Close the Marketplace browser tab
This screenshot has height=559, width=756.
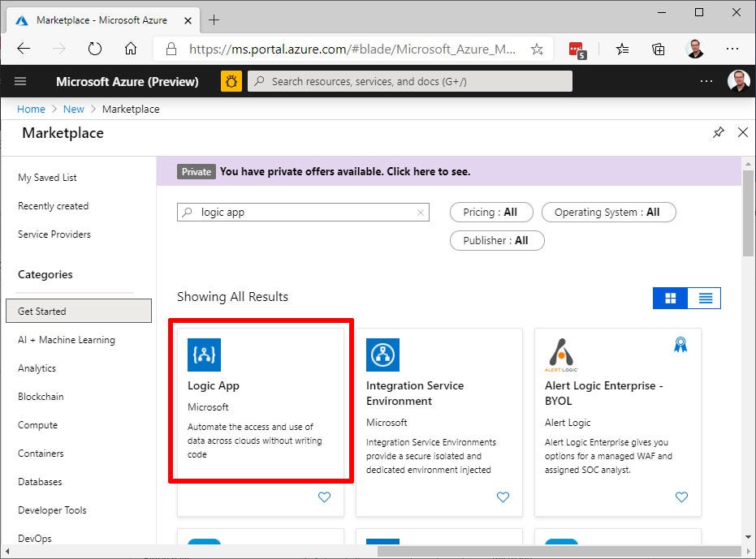click(x=188, y=21)
